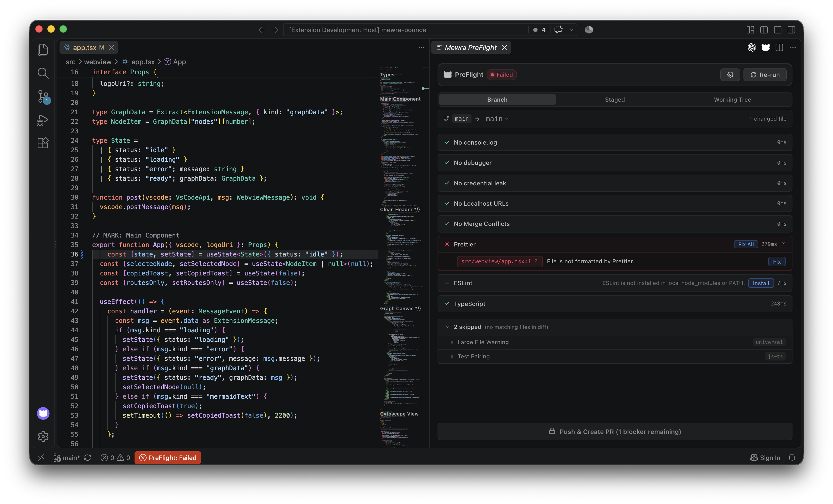Image resolution: width=833 pixels, height=504 pixels.
Task: Click the ChatGPT icon in the PreFlight tab bar
Action: click(752, 47)
